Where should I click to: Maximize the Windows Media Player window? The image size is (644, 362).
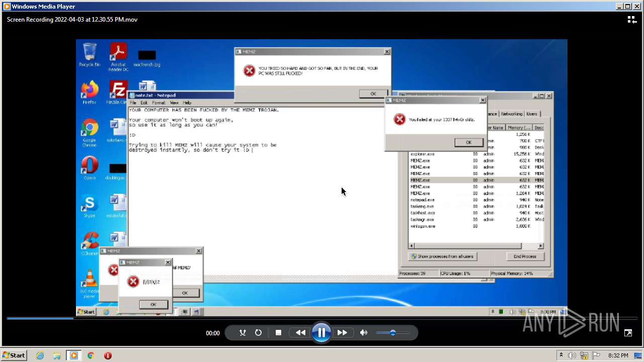click(x=627, y=7)
